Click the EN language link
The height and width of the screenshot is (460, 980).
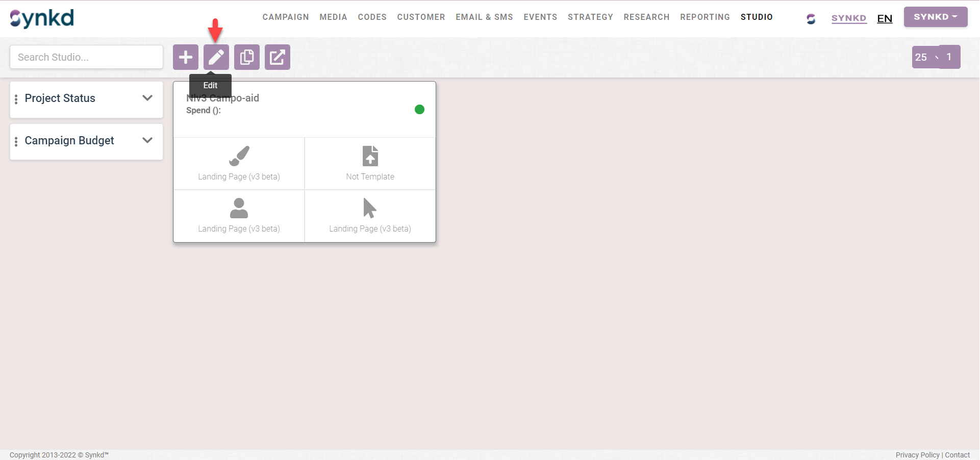(x=884, y=19)
